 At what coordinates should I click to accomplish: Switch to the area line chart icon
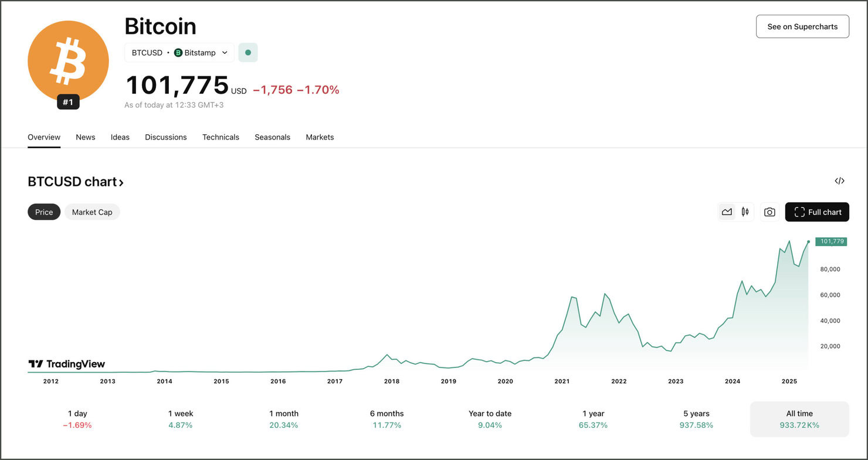(727, 212)
